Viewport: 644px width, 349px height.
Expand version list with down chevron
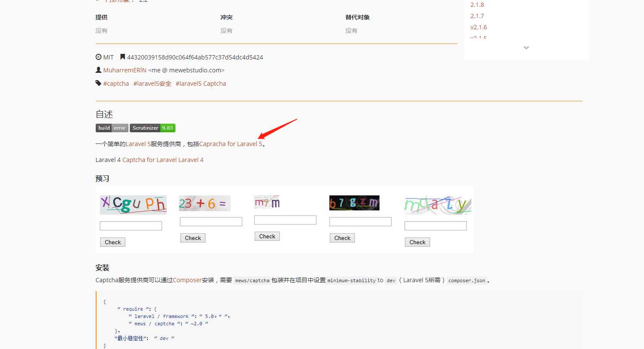(x=526, y=48)
